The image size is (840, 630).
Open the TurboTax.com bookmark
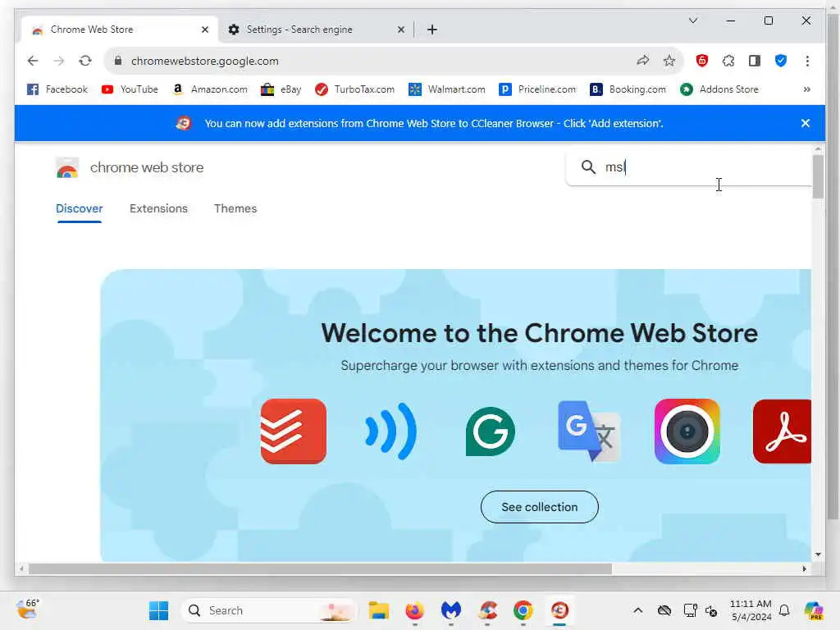pos(354,89)
